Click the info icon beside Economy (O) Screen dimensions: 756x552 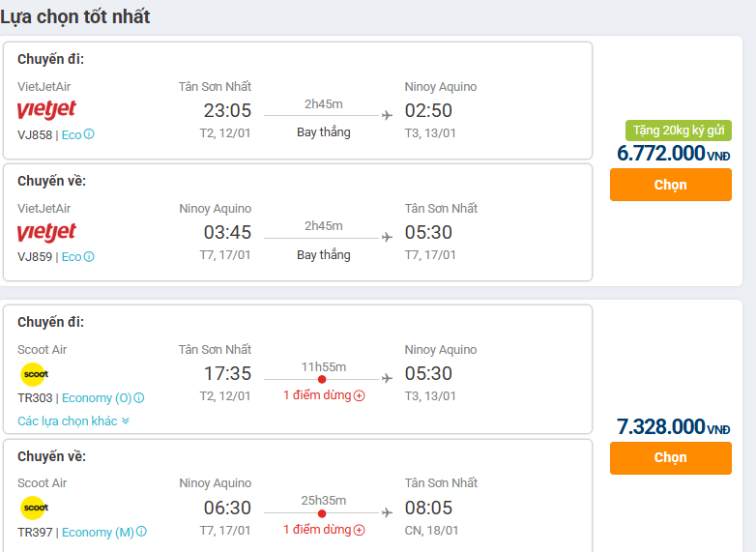click(139, 398)
